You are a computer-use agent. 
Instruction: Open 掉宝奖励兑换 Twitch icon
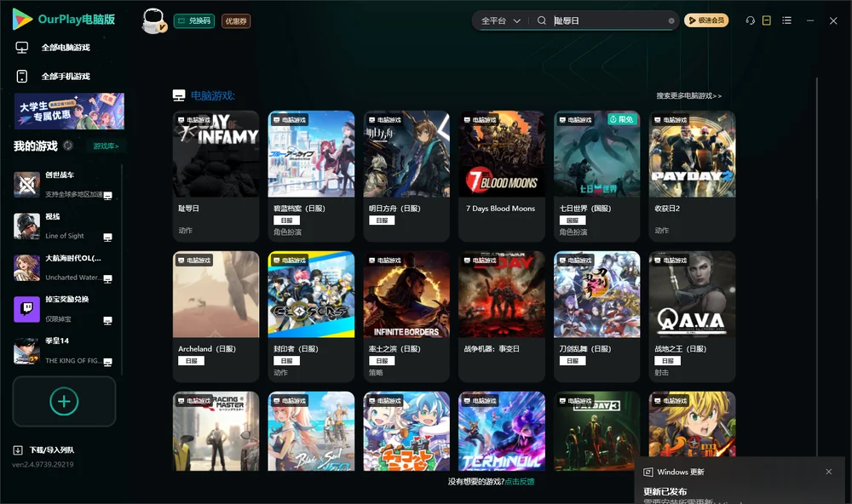(26, 309)
